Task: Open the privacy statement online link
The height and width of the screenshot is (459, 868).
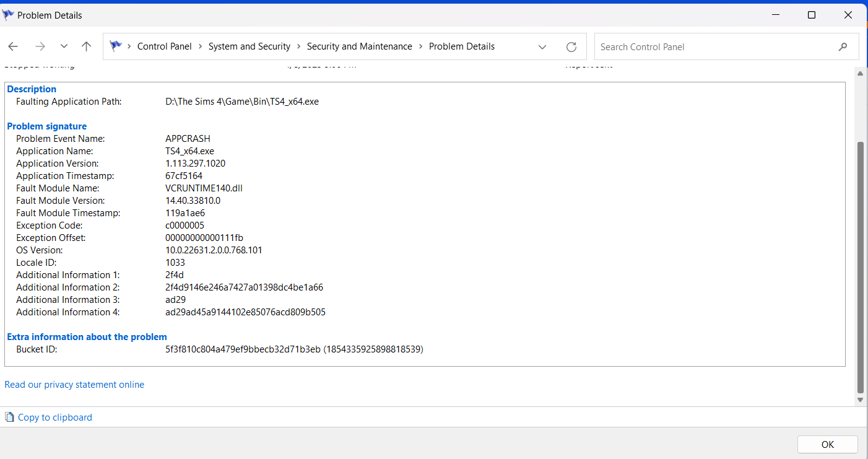Action: tap(74, 385)
